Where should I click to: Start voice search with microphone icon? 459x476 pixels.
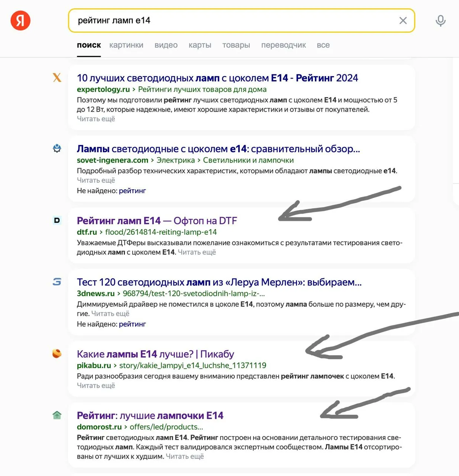point(440,21)
